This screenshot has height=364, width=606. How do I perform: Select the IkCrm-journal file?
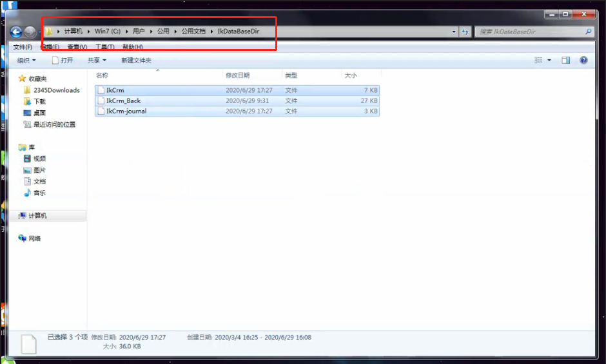pyautogui.click(x=237, y=111)
